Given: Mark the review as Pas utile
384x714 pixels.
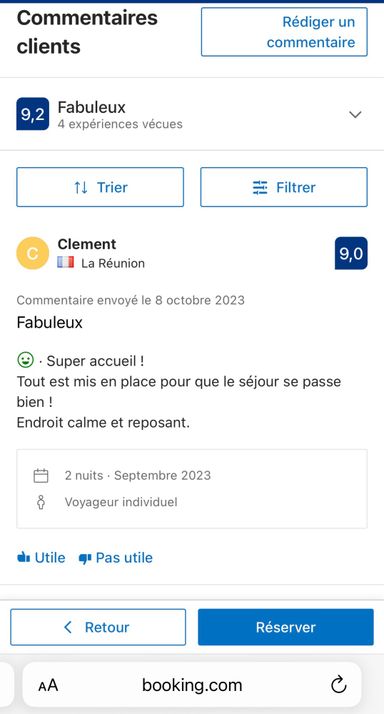Looking at the screenshot, I should 116,558.
